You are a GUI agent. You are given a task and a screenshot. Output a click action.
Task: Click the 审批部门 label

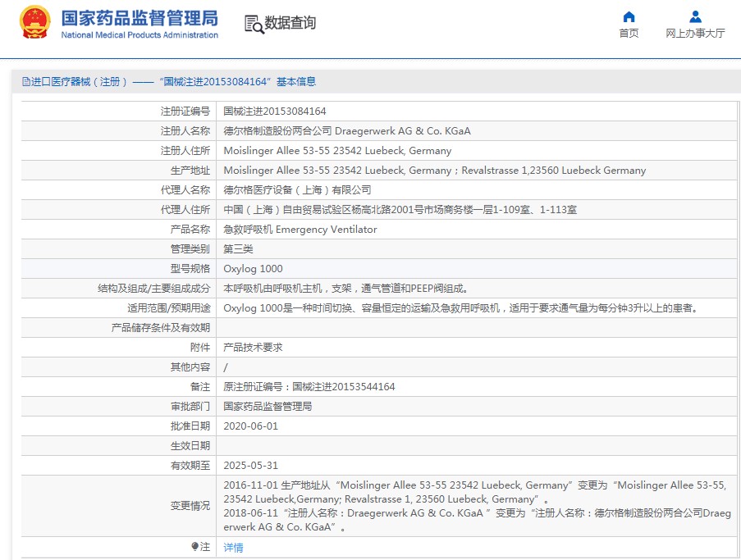190,407
